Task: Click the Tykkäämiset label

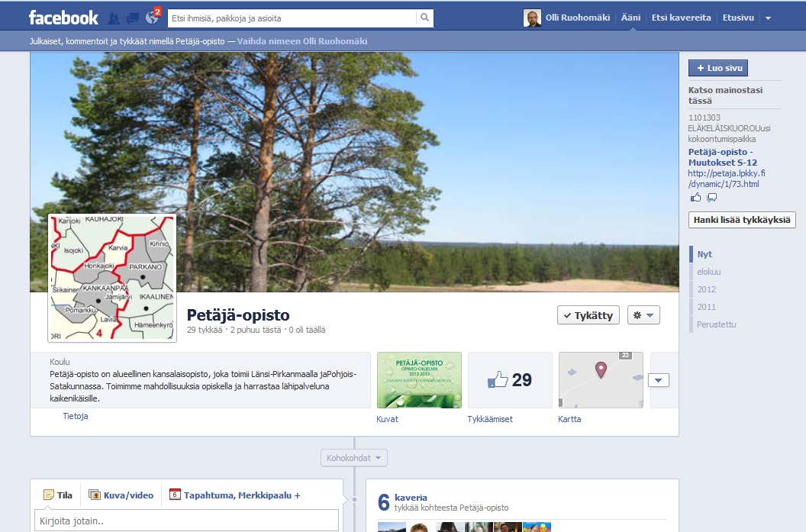Action: (x=490, y=419)
